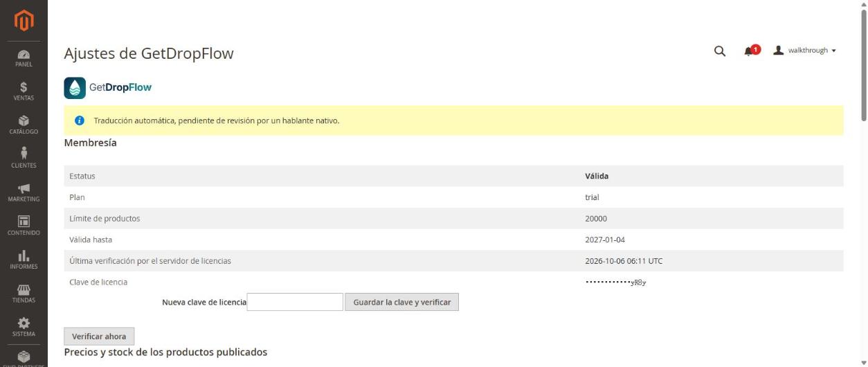868x367 pixels.
Task: Open the Tiendas stores menu
Action: (x=24, y=294)
